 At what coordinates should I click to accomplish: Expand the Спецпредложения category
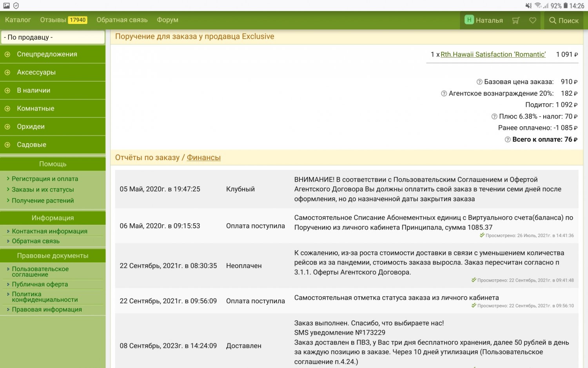(x=7, y=55)
